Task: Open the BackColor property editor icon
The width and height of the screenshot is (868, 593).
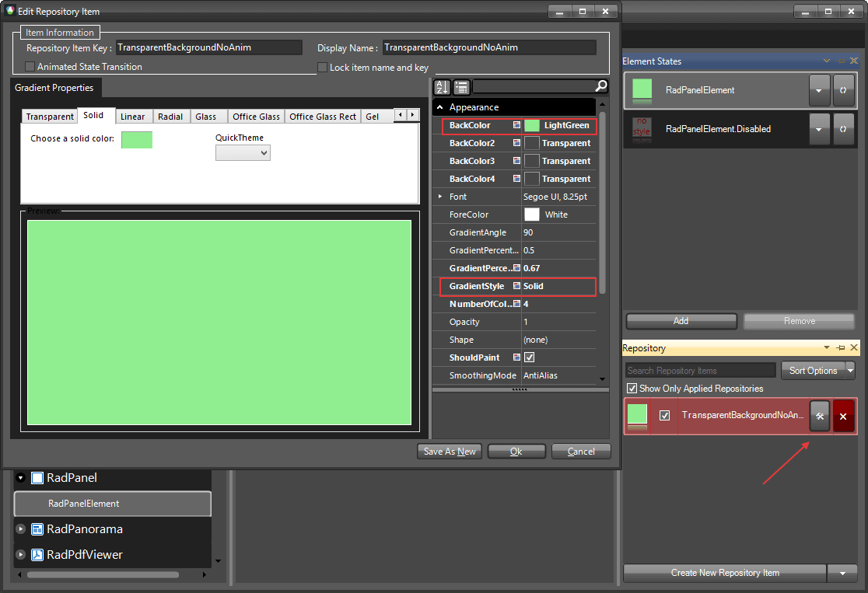Action: pos(516,125)
